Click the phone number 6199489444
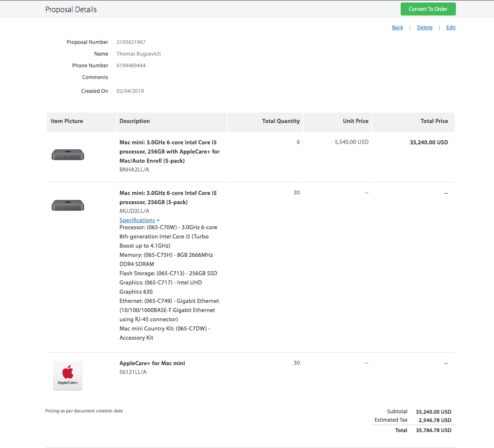 coord(131,66)
